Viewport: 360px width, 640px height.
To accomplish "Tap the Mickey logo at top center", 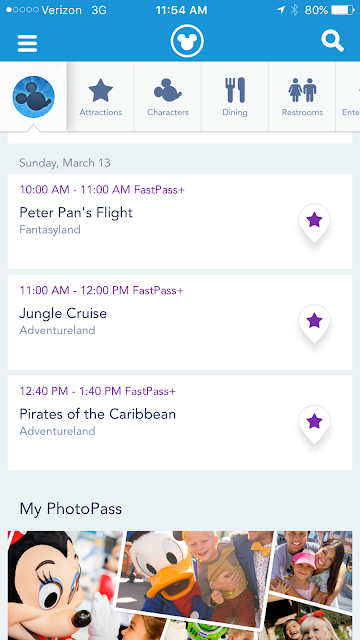I will (187, 41).
